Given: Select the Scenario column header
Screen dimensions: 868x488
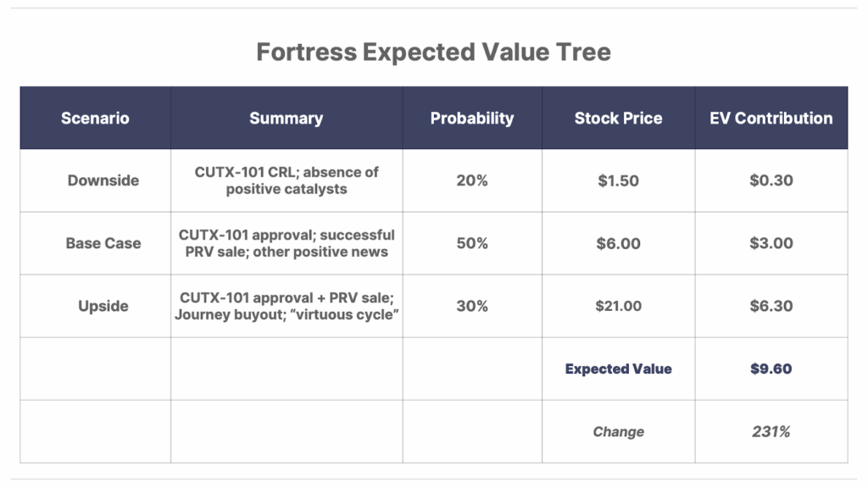Looking at the screenshot, I should [x=95, y=118].
